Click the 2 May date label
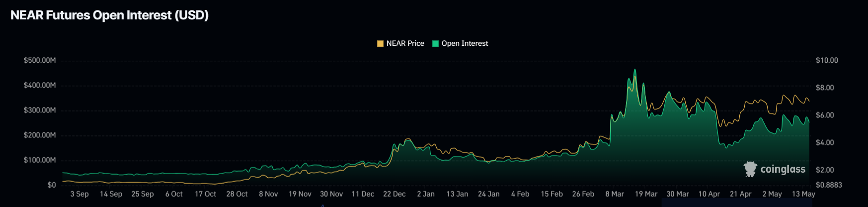The height and width of the screenshot is (207, 868). pos(772,194)
